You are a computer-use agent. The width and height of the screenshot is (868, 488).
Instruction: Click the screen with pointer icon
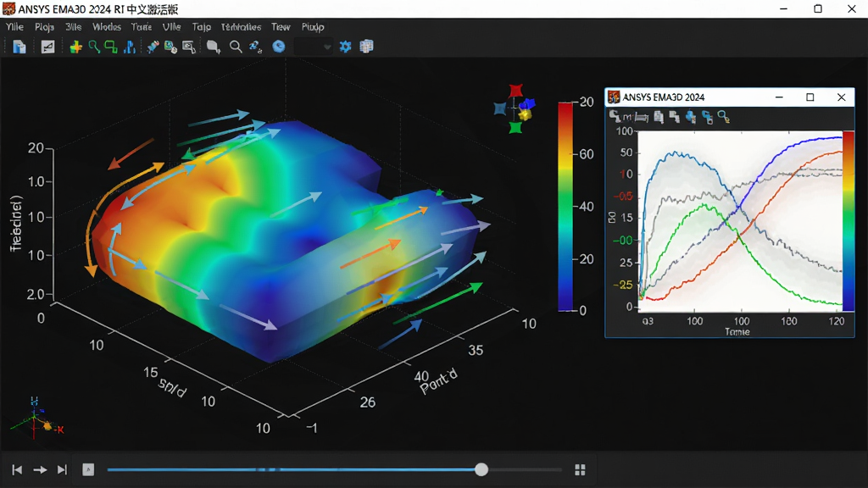point(189,47)
